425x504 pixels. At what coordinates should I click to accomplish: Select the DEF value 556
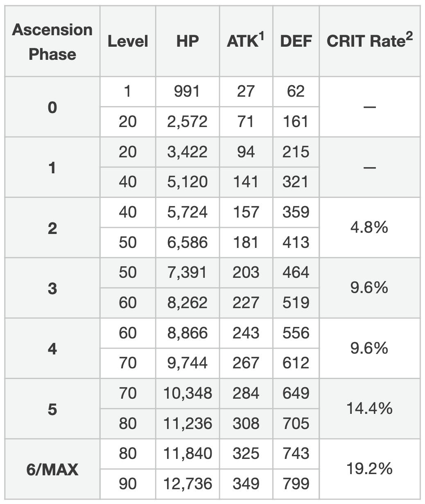point(296,333)
